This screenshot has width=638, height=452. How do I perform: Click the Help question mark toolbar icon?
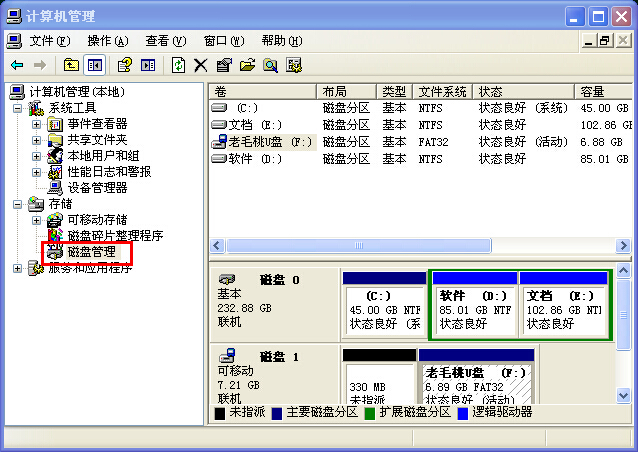pyautogui.click(x=125, y=65)
